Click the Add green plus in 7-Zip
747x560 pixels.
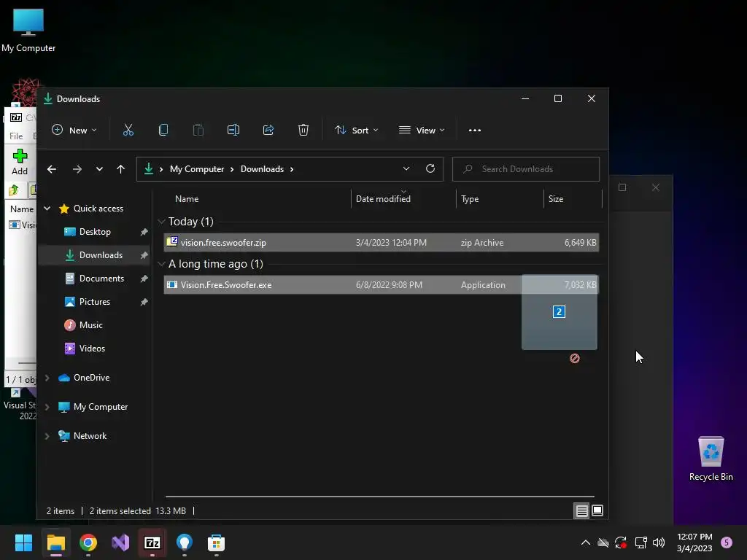(x=20, y=161)
